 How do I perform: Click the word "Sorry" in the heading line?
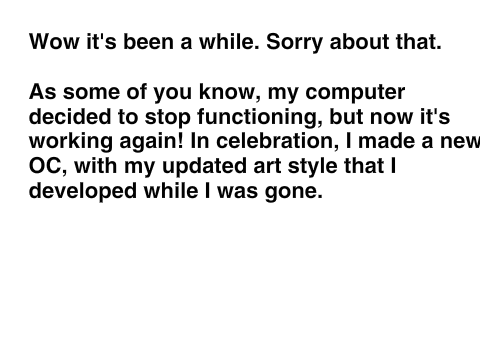[x=295, y=43]
